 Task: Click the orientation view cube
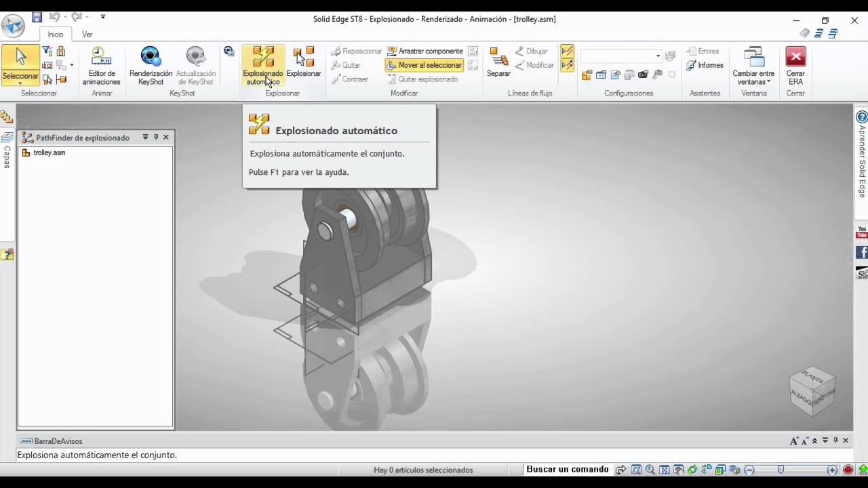pos(812,391)
